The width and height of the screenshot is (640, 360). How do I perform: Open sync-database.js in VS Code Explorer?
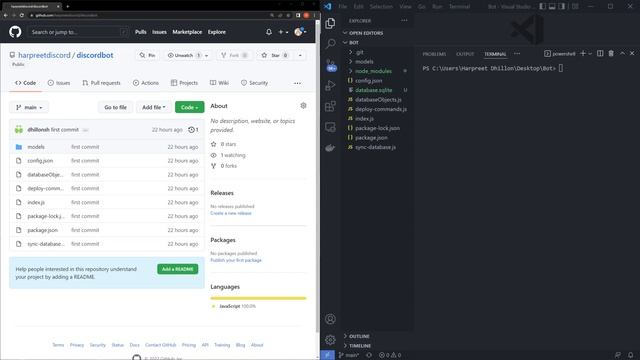coord(375,147)
